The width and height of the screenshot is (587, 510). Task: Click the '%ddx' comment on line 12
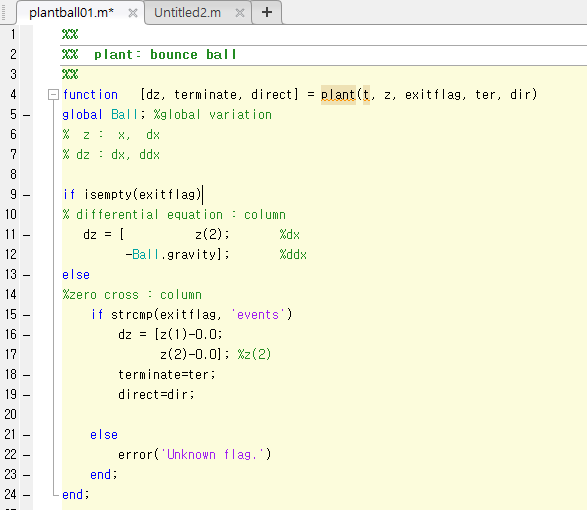(293, 255)
